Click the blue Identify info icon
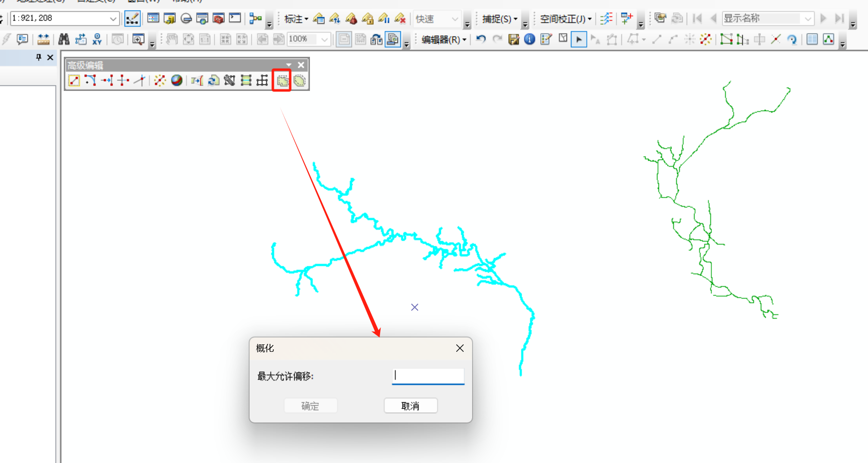The image size is (868, 463). coord(529,39)
